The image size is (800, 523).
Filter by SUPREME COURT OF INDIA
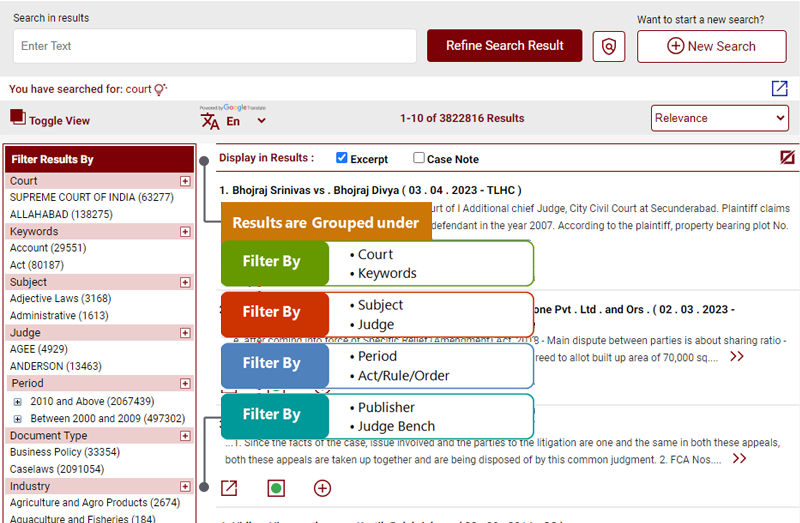point(92,198)
